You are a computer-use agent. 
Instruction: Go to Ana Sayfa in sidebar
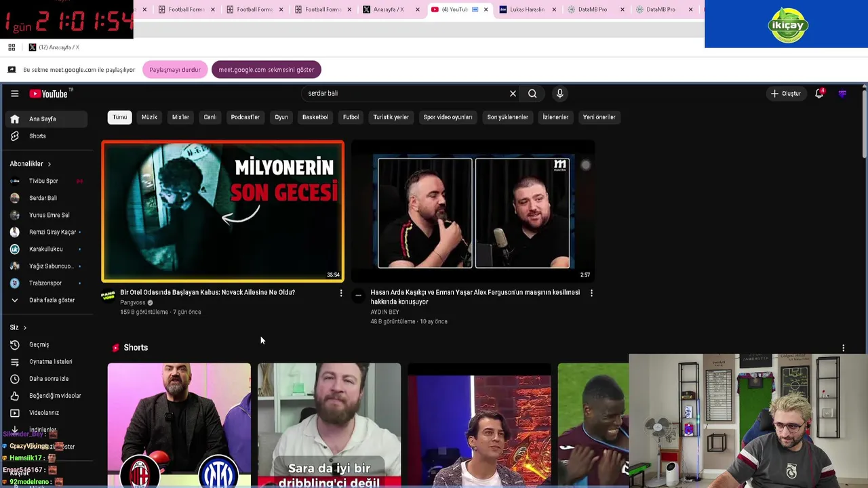[x=46, y=119]
